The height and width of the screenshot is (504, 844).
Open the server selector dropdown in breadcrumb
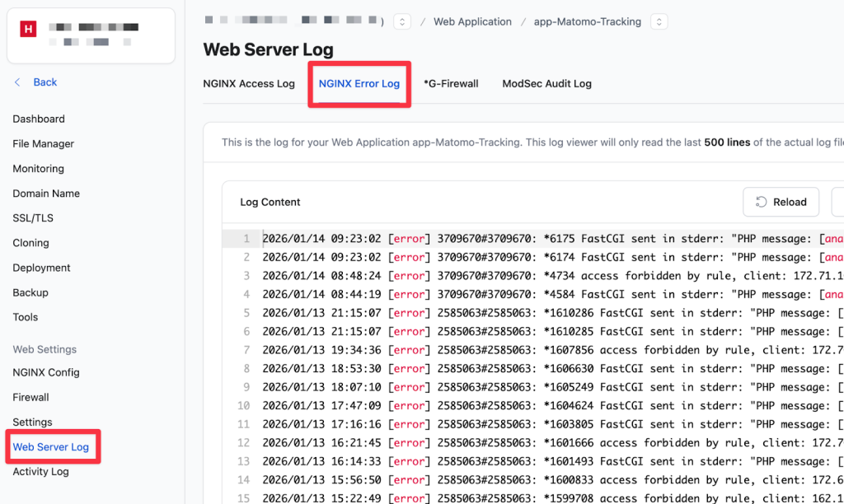[x=402, y=22]
